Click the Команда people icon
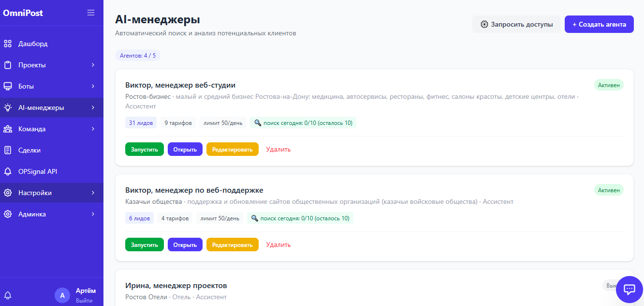This screenshot has height=306, width=644. (8, 129)
